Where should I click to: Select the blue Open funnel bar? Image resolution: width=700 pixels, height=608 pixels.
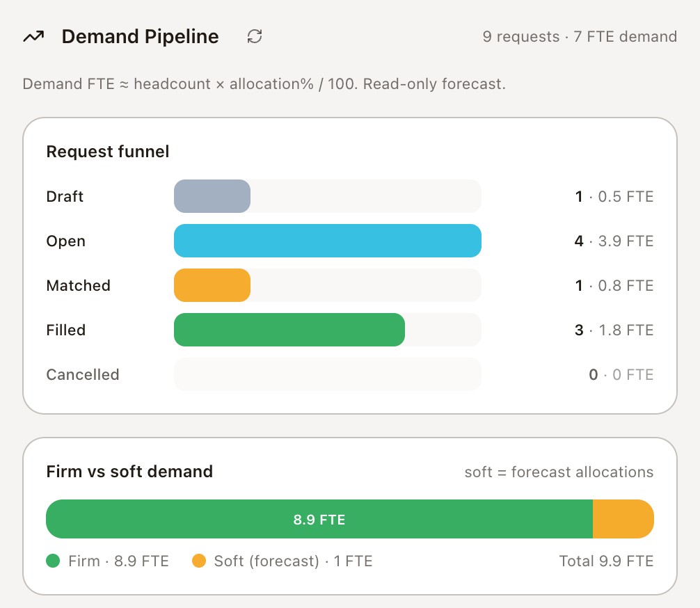click(x=328, y=241)
